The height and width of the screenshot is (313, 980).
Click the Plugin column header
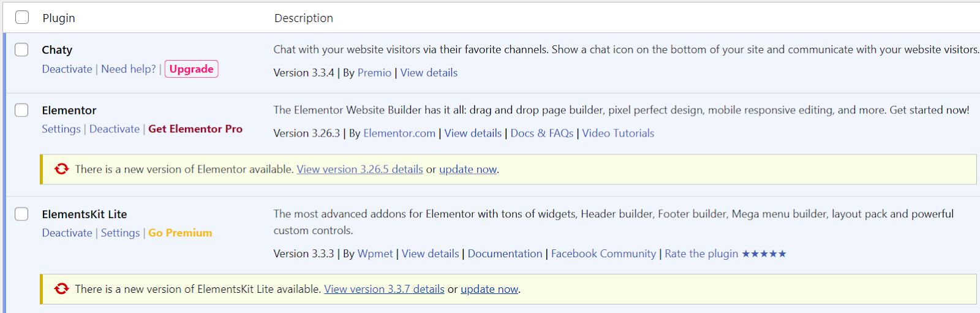tap(59, 18)
